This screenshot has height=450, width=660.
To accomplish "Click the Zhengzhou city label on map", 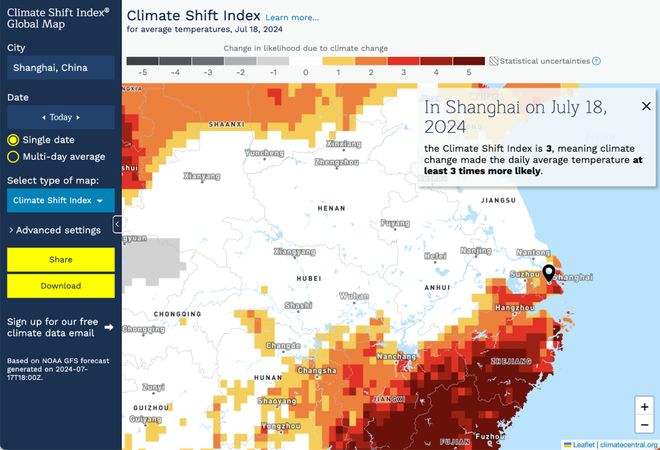I will click(x=337, y=162).
